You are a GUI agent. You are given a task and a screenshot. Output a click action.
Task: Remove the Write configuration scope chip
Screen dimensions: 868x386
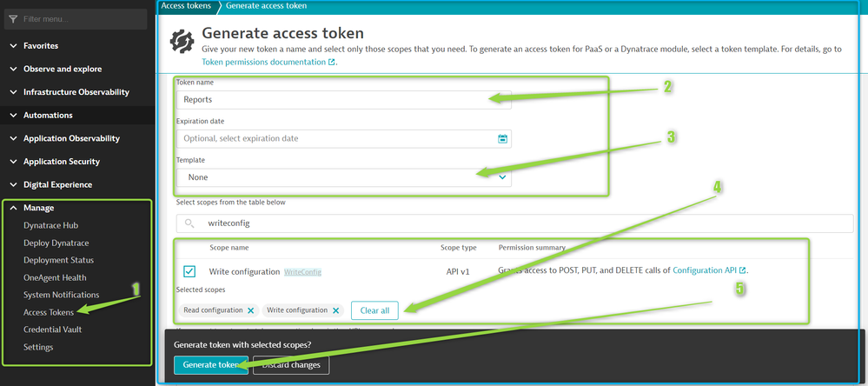point(337,310)
